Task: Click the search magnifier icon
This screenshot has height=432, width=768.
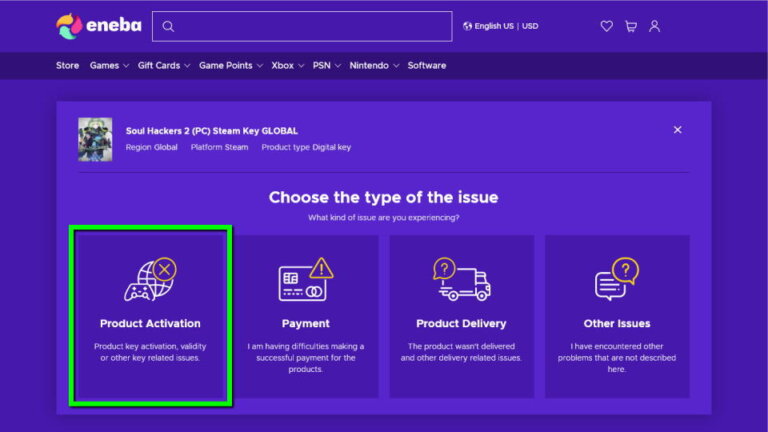Action: coord(168,26)
